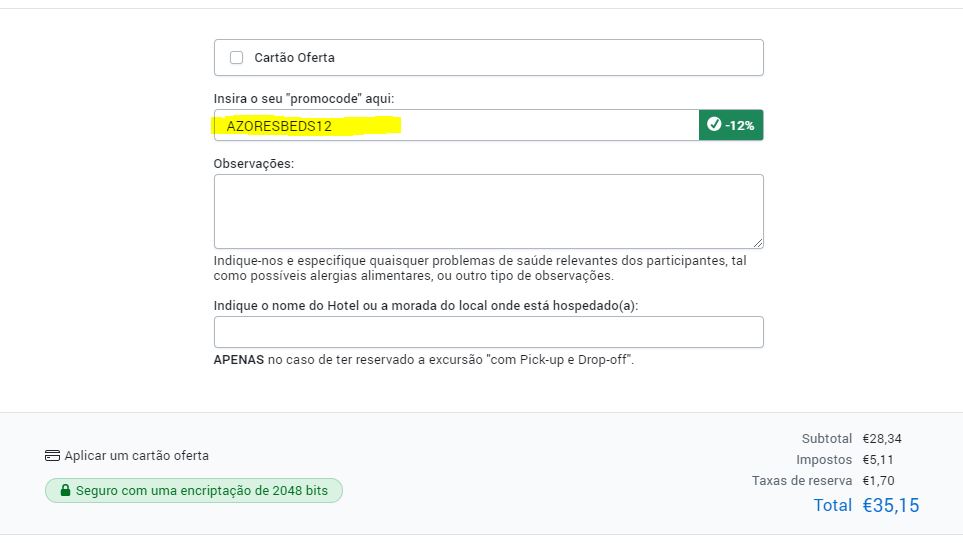The image size is (963, 543).
Task: Click the Total label
Action: click(x=832, y=506)
